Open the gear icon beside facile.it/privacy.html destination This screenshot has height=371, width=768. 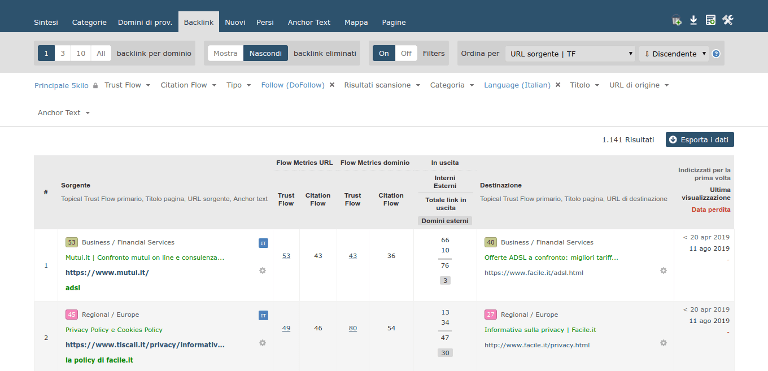tap(663, 343)
